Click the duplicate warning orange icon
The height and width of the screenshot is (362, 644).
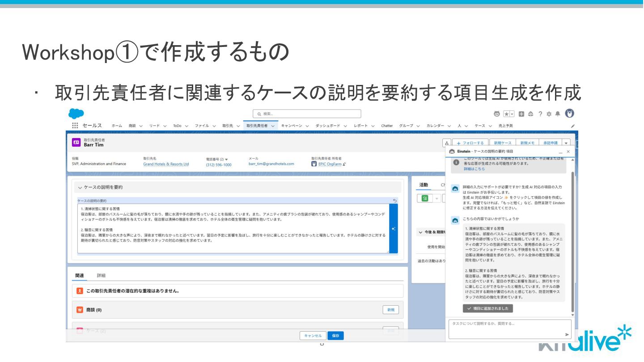[x=80, y=291]
